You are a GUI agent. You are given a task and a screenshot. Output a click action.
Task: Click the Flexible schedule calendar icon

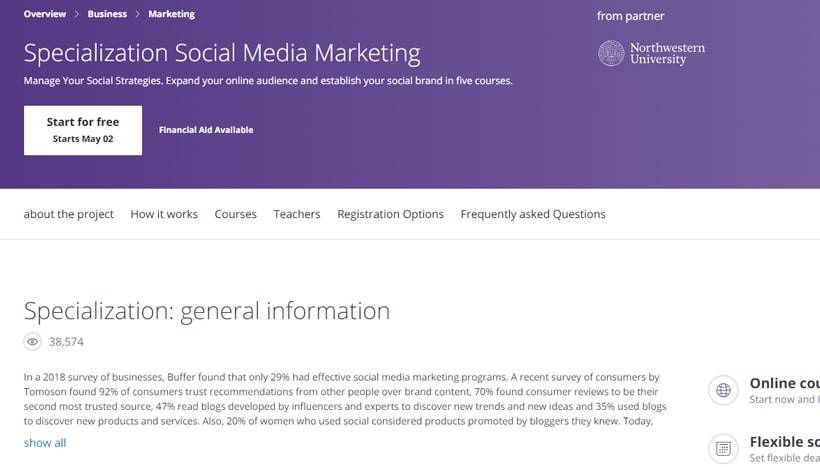pyautogui.click(x=724, y=448)
